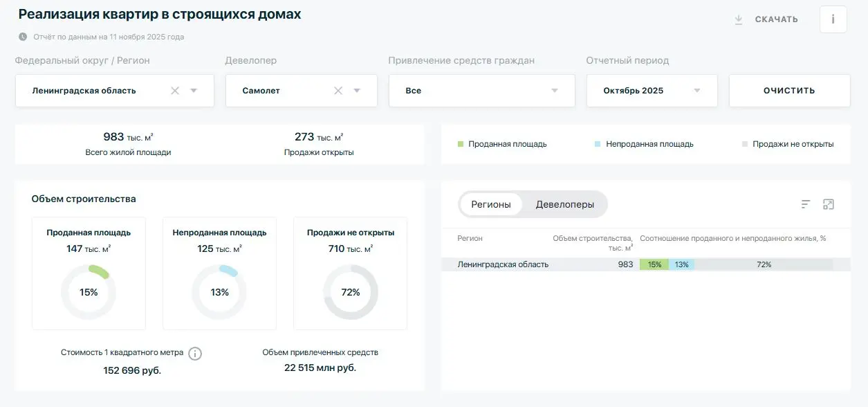Click info icon near square meter cost
Image resolution: width=868 pixels, height=407 pixels.
coord(195,354)
